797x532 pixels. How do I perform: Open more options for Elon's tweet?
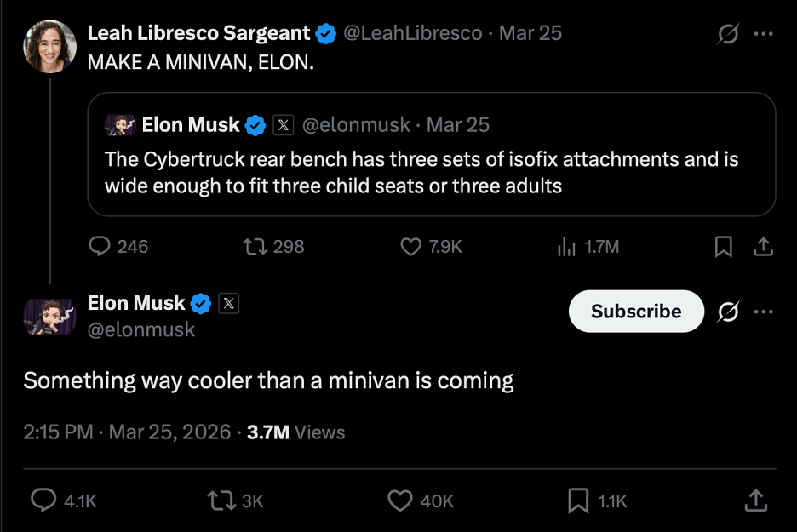[764, 312]
